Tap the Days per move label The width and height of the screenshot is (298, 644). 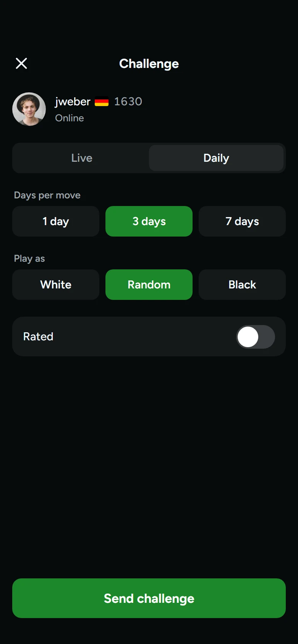pyautogui.click(x=47, y=195)
